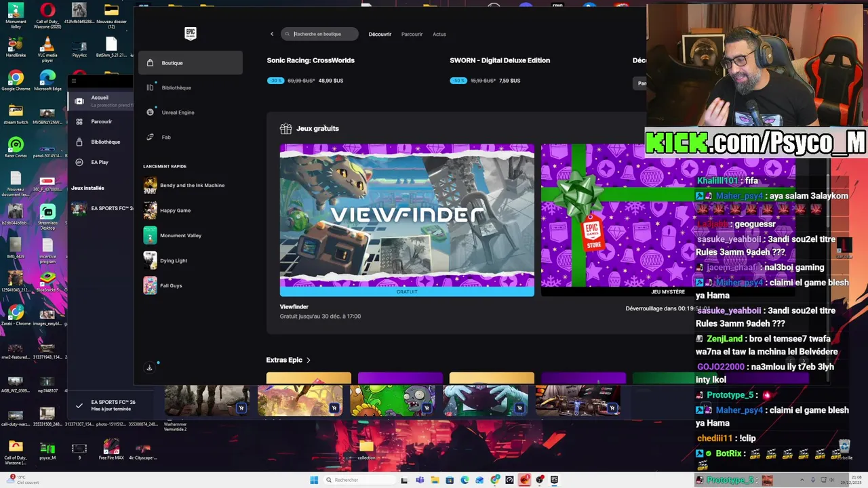Click the Epic Games logo
The image size is (868, 488).
click(x=191, y=34)
